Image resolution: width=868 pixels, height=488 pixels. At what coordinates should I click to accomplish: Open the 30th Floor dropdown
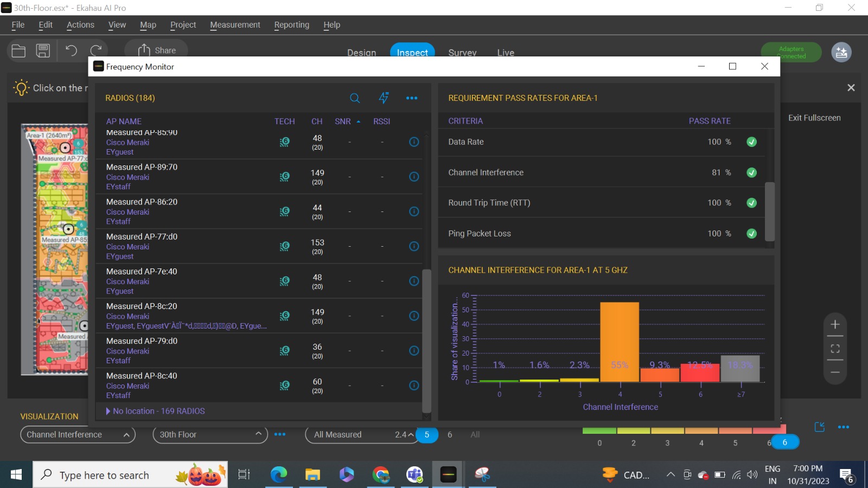[210, 434]
